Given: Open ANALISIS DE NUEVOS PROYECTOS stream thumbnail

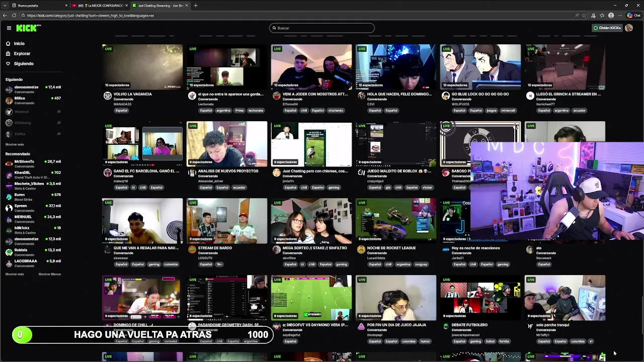Looking at the screenshot, I should [x=227, y=144].
